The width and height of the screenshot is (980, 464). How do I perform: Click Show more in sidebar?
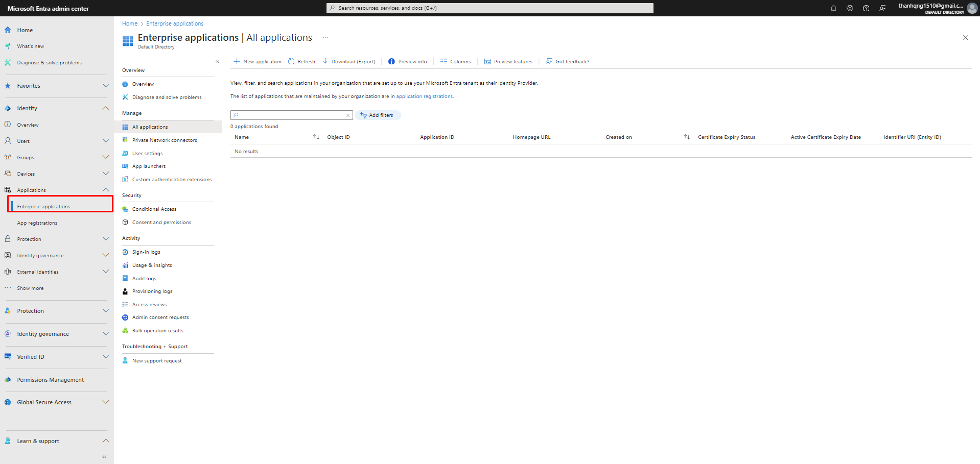(x=30, y=288)
